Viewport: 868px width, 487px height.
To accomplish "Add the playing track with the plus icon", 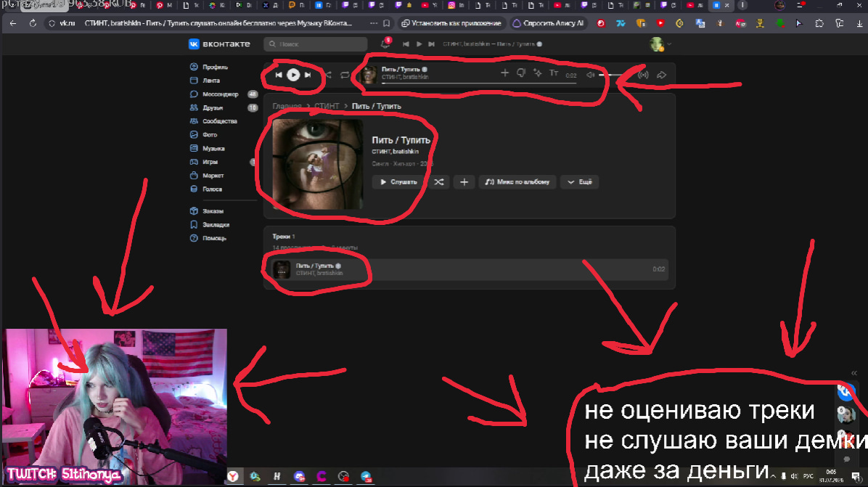I will point(504,73).
